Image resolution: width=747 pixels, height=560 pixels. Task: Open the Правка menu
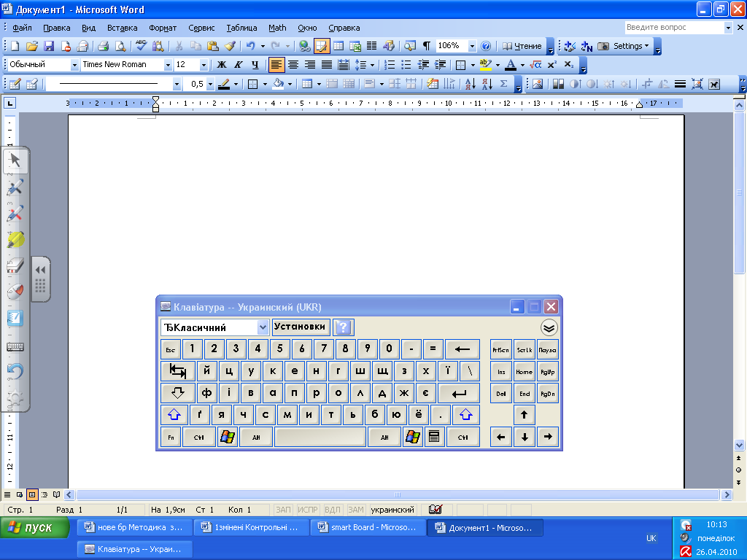point(57,28)
